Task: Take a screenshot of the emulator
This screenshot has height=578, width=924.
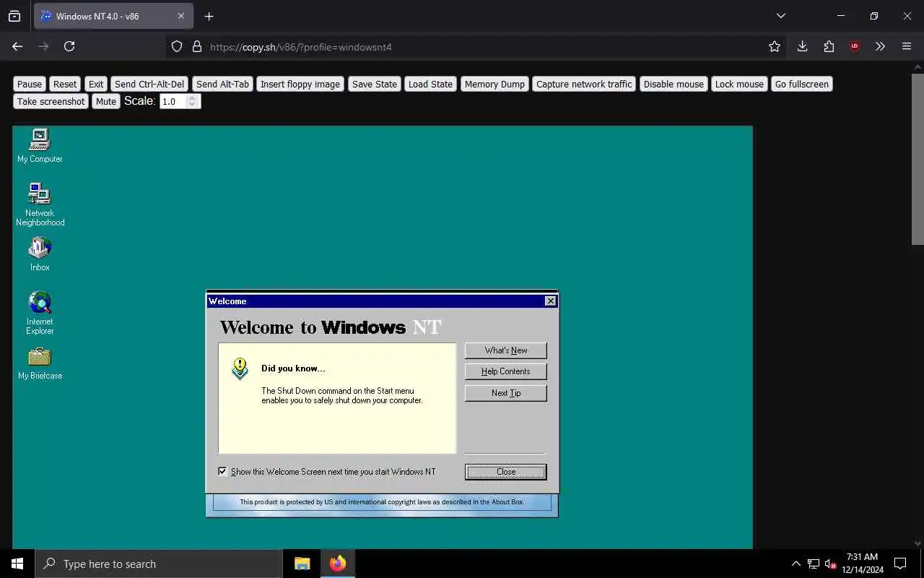Action: (x=51, y=101)
